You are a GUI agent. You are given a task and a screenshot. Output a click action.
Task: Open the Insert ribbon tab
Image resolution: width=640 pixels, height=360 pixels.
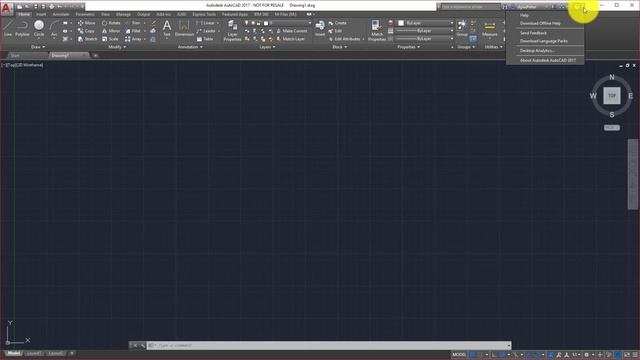pos(41,14)
